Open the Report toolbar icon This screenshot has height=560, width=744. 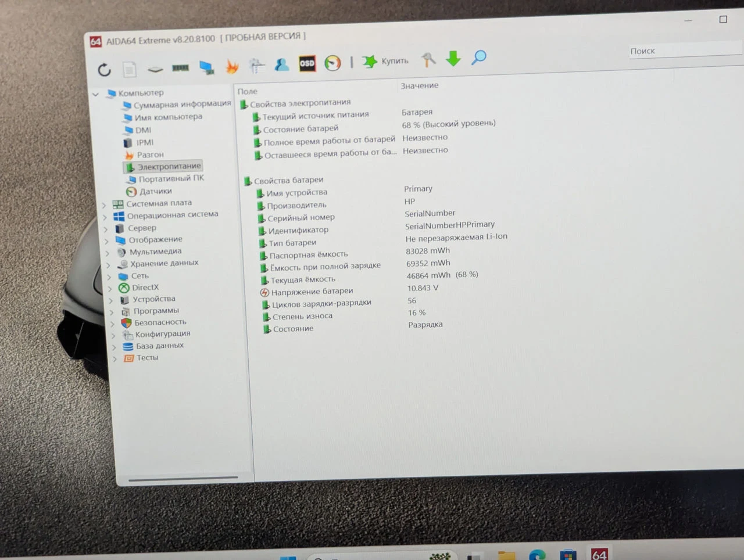pyautogui.click(x=130, y=70)
